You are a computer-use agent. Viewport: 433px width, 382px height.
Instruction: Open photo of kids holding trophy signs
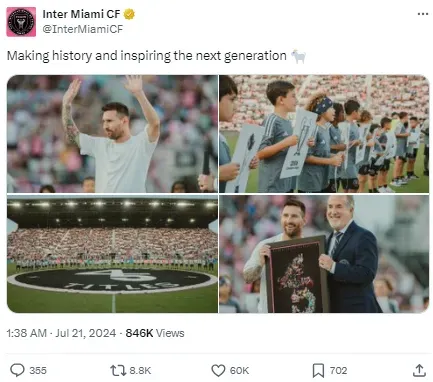pos(324,134)
